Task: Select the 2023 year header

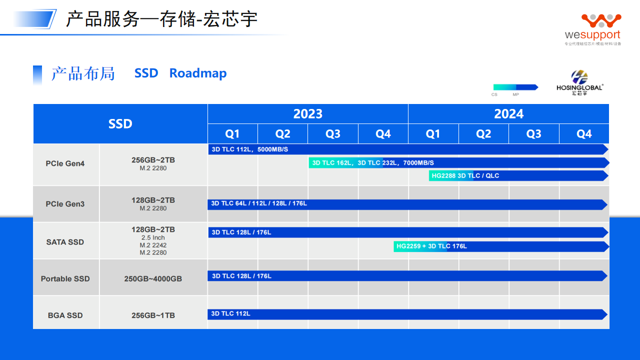Action: (x=308, y=113)
